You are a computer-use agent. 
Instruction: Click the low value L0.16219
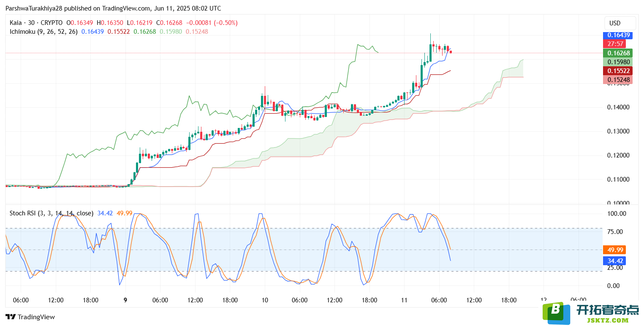tap(139, 23)
